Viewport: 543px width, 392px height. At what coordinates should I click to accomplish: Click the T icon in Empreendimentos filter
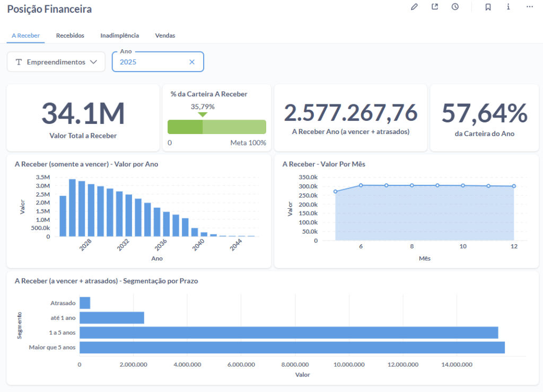click(x=19, y=62)
